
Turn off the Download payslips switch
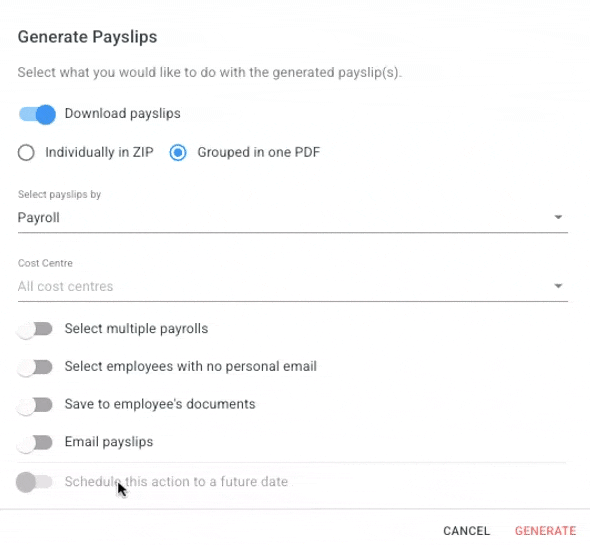point(37,114)
